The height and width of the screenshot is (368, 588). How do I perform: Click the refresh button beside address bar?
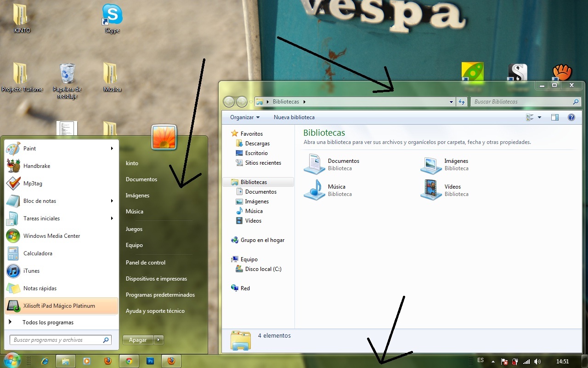(462, 102)
